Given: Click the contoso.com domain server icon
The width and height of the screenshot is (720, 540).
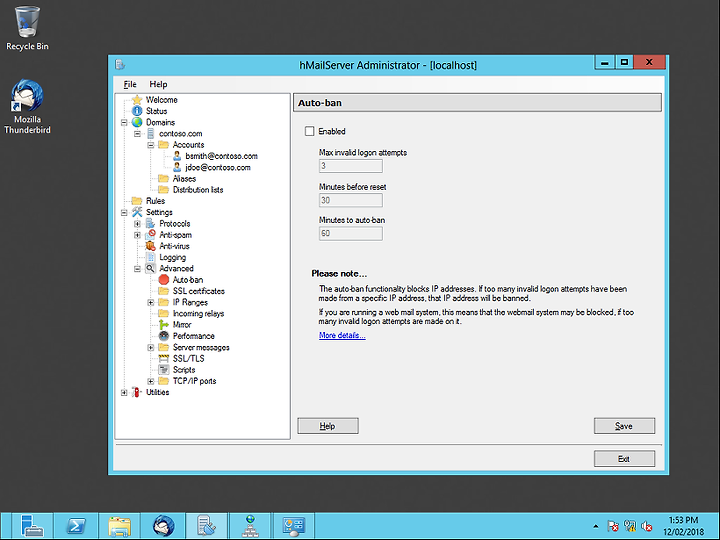Looking at the screenshot, I should point(150,134).
